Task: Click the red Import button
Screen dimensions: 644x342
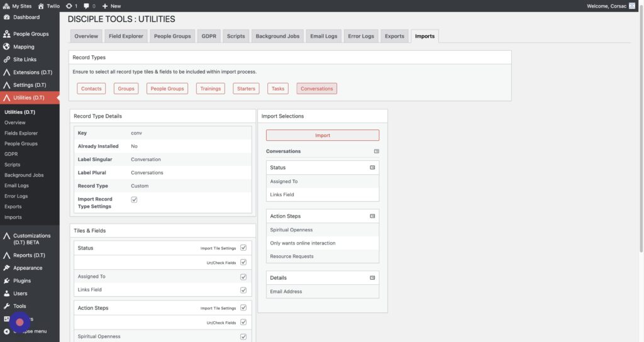Action: pos(322,135)
